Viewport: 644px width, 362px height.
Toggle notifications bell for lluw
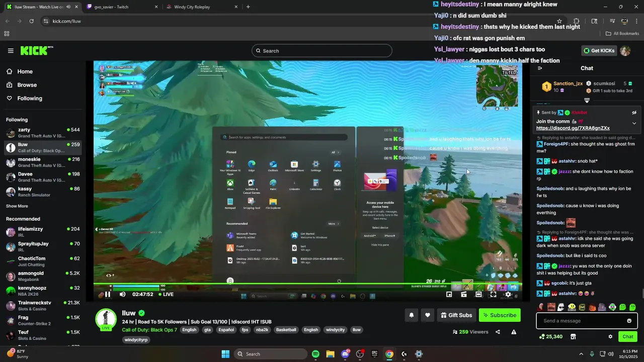(x=411, y=315)
